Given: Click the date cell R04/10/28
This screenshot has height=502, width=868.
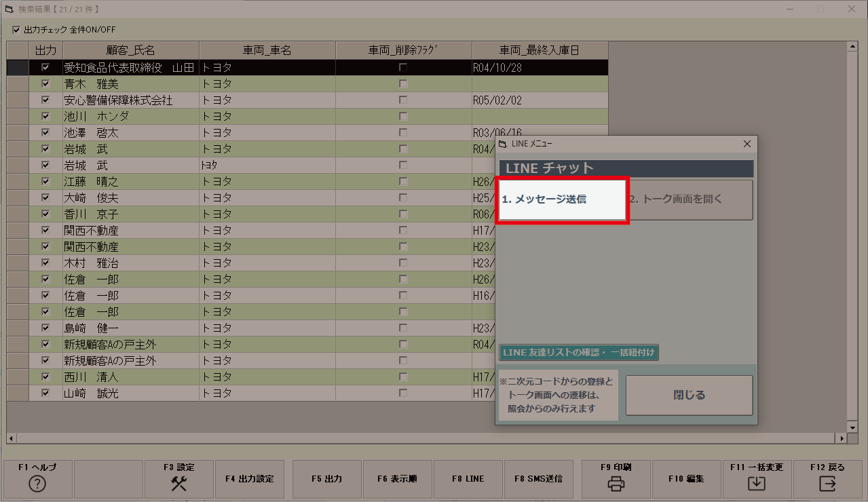Looking at the screenshot, I should (540, 68).
